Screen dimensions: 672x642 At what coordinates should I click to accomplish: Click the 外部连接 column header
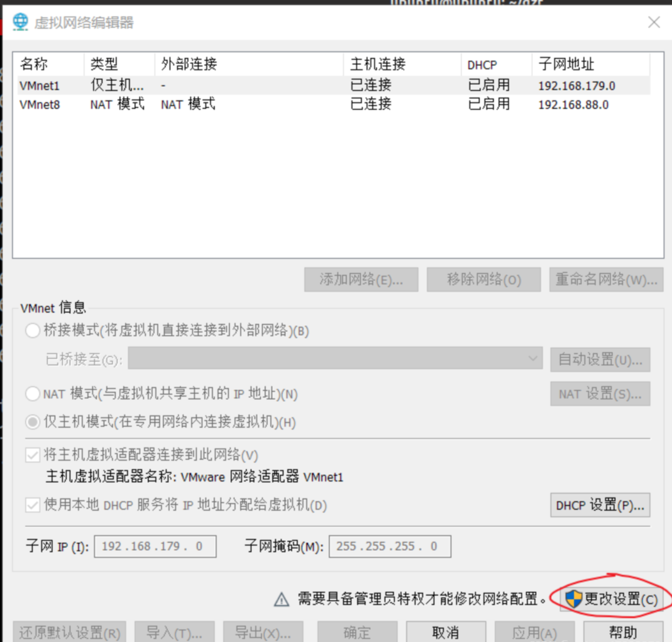click(249, 64)
